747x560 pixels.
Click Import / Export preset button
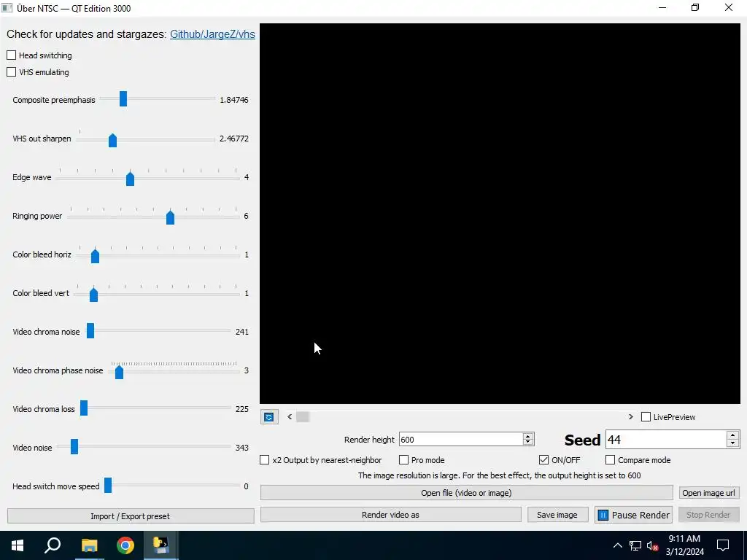point(131,516)
